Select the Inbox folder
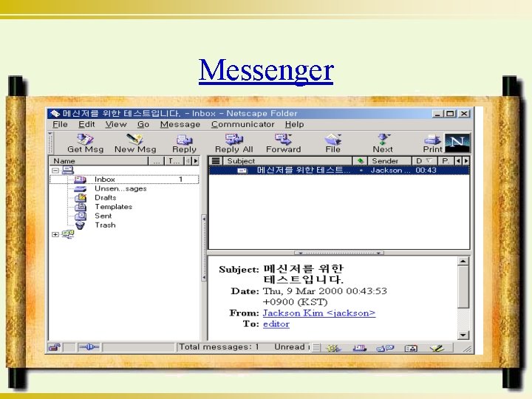Image resolution: width=532 pixels, height=399 pixels. coord(124,179)
